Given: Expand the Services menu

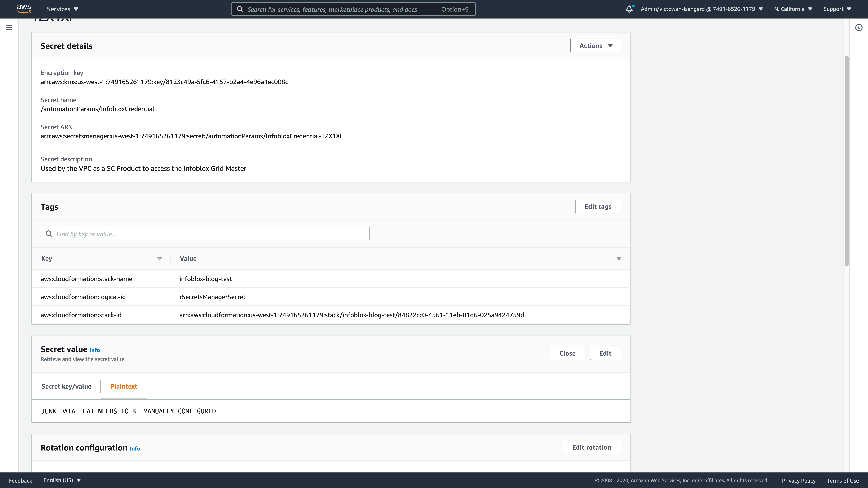Looking at the screenshot, I should (x=63, y=9).
